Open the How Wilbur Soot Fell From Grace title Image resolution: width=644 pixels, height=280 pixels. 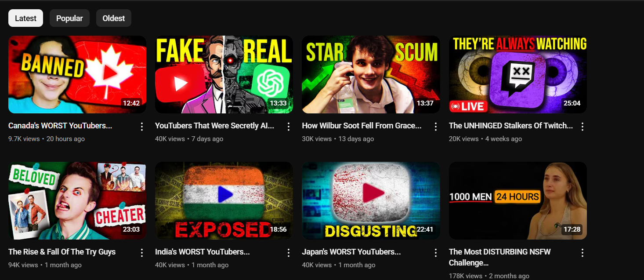point(362,126)
